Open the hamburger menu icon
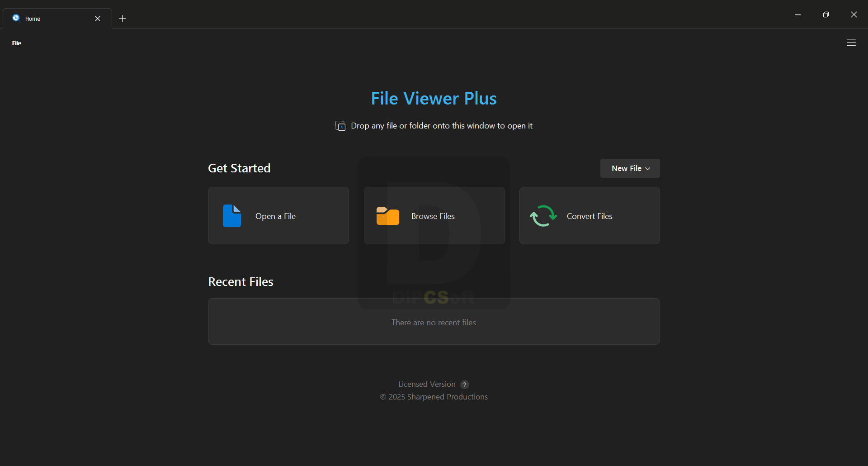868x466 pixels. pos(851,43)
